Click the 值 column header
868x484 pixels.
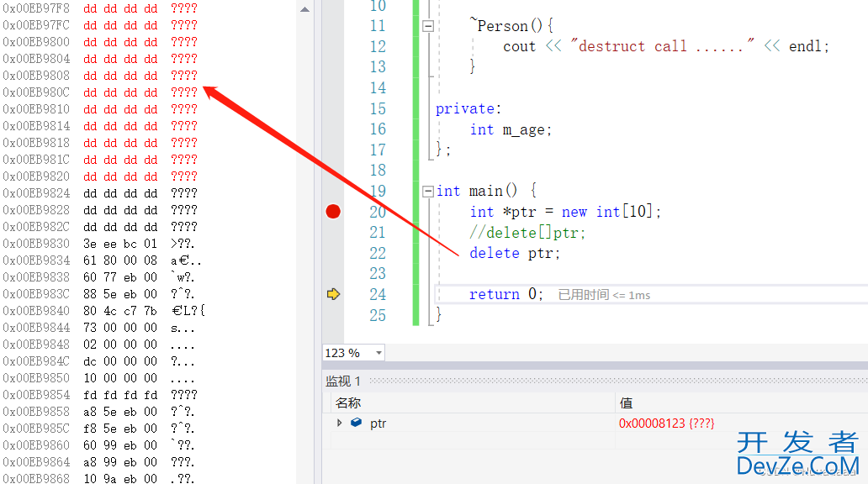pyautogui.click(x=626, y=403)
